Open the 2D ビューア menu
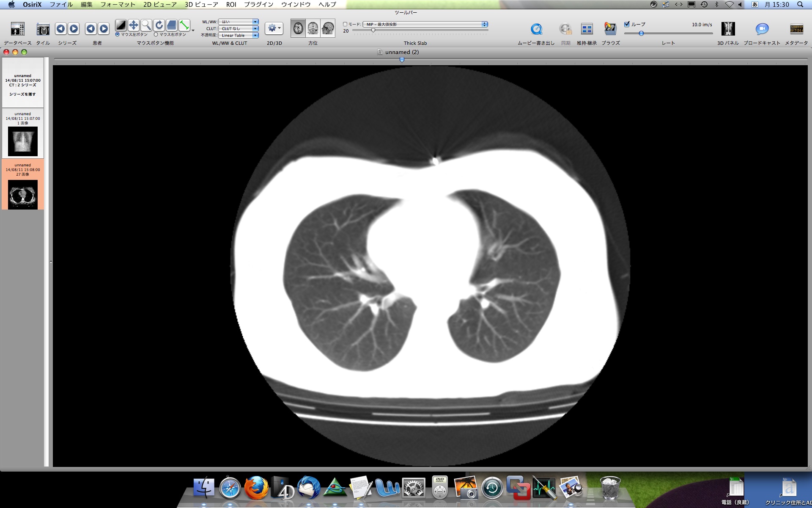The image size is (812, 508). coord(160,4)
